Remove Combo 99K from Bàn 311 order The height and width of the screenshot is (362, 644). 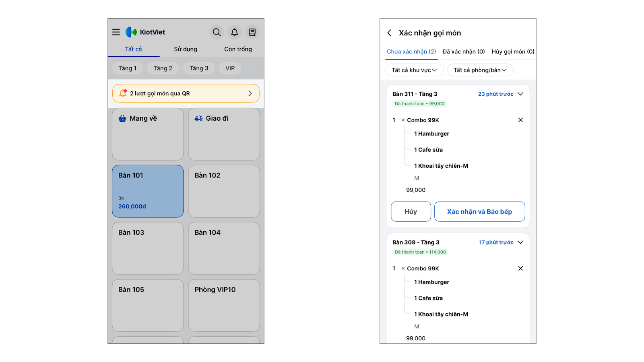click(x=520, y=120)
